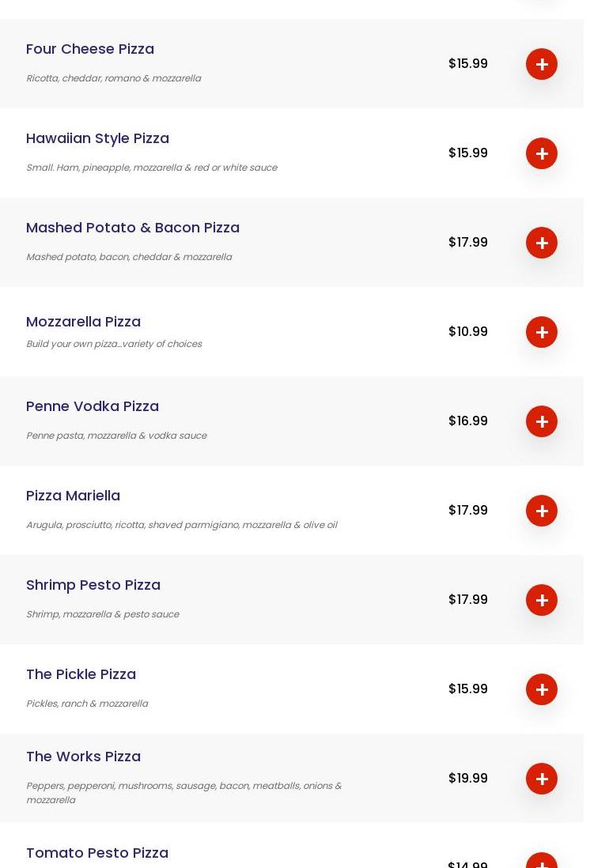This screenshot has width=609, height=868.
Task: Open Mashed Potato & Bacon Pizza title
Action: click(x=133, y=228)
